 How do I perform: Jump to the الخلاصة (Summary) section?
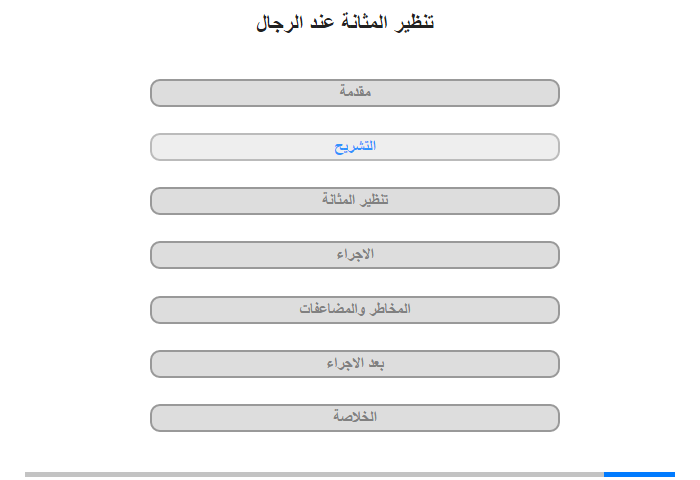point(354,418)
